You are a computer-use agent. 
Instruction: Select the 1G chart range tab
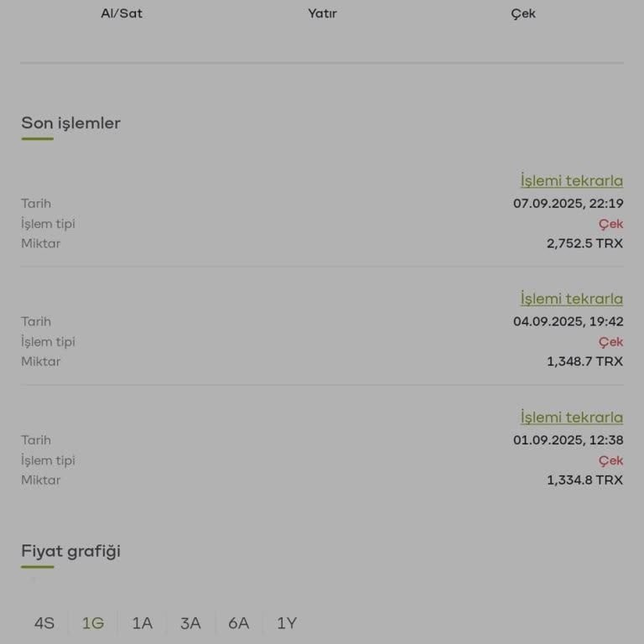[93, 623]
